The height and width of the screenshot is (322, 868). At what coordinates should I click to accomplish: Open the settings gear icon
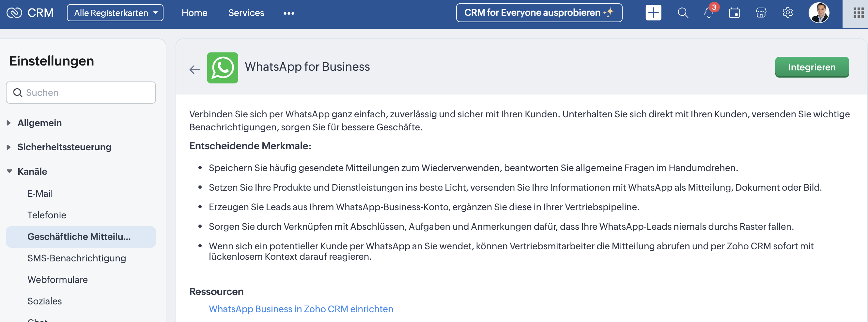click(787, 13)
